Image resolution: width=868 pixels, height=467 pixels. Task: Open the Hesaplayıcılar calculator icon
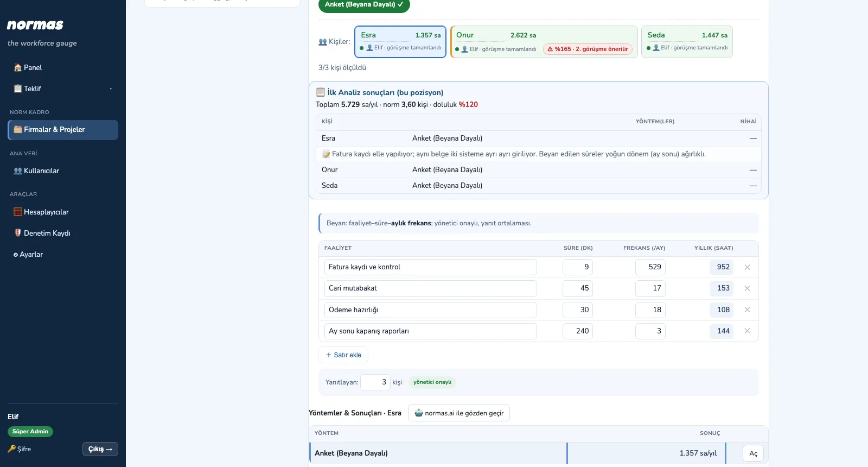coord(18,212)
